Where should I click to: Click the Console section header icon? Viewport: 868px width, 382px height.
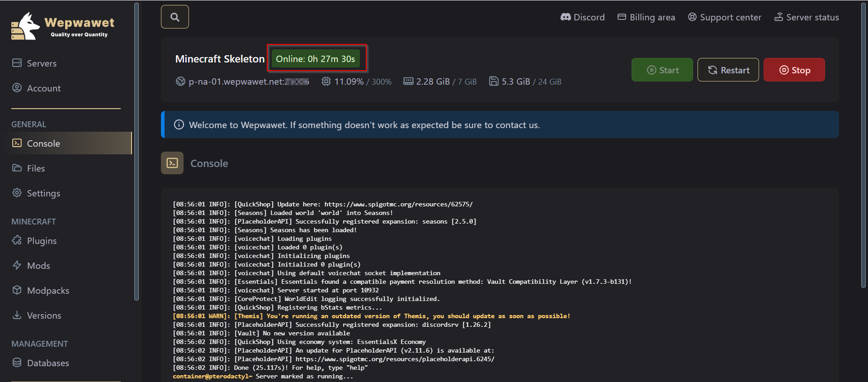click(172, 163)
